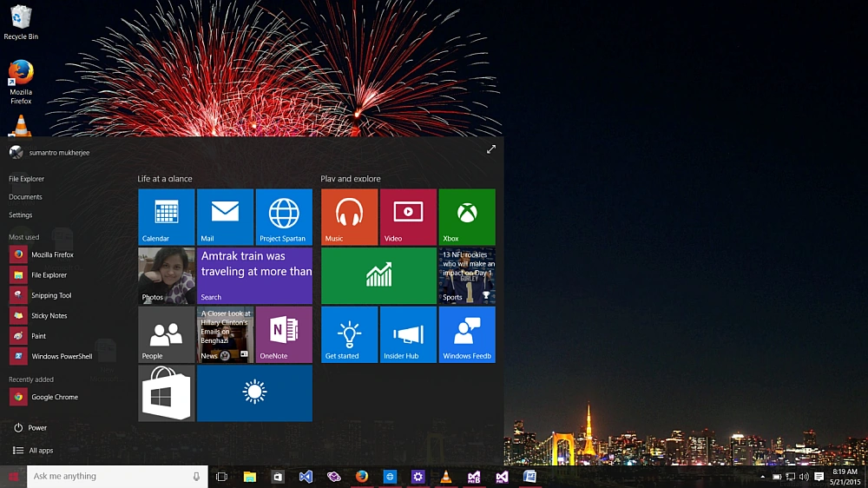Screen dimensions: 868x488
Task: Open the OneNote tile
Action: tap(284, 334)
